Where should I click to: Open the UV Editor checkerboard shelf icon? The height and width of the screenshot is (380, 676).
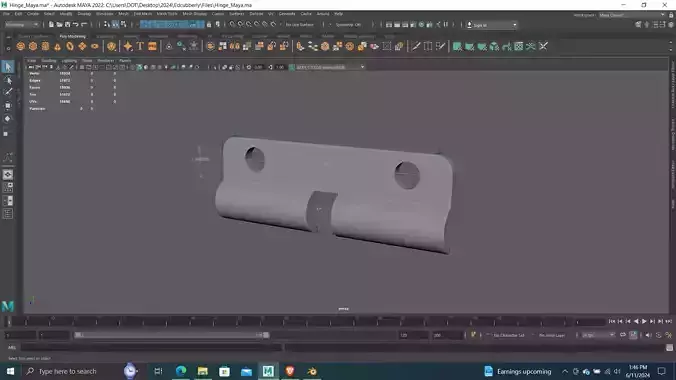click(x=519, y=46)
